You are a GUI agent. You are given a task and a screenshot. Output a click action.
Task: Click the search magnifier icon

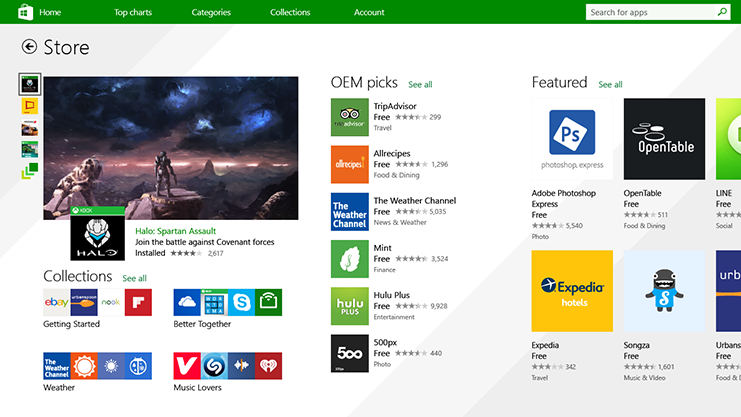click(722, 12)
